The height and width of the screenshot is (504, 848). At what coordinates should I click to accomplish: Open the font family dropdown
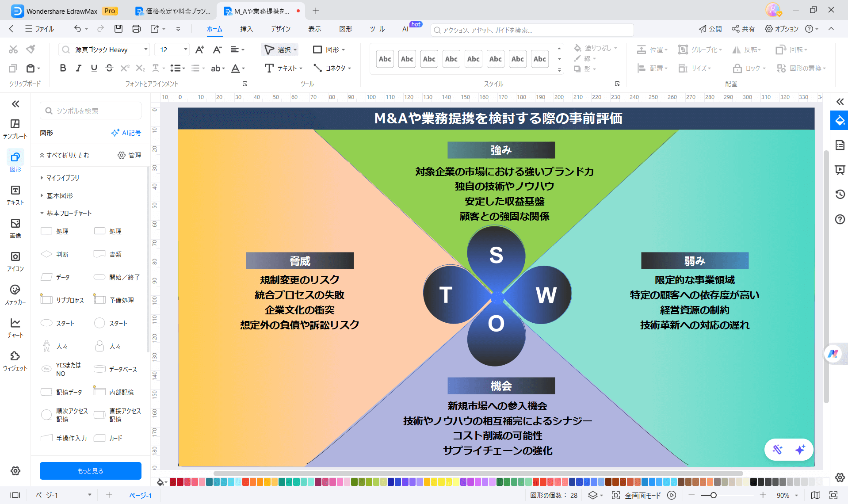click(x=146, y=50)
